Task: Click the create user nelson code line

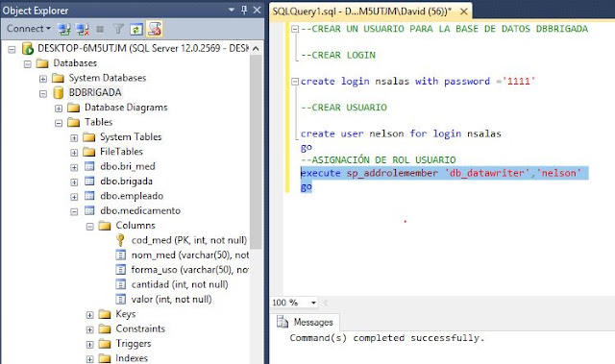Action: pyautogui.click(x=401, y=133)
